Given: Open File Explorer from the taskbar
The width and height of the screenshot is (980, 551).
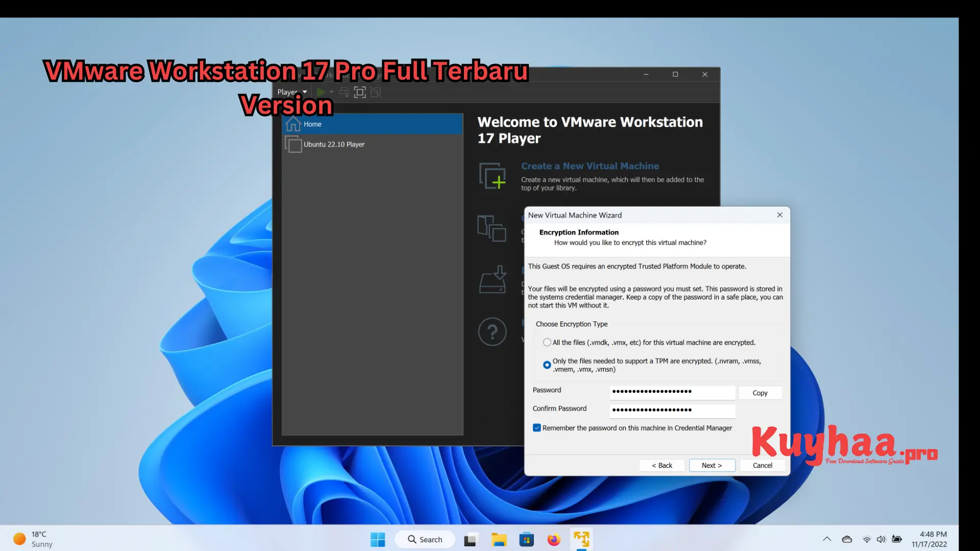Looking at the screenshot, I should tap(499, 539).
